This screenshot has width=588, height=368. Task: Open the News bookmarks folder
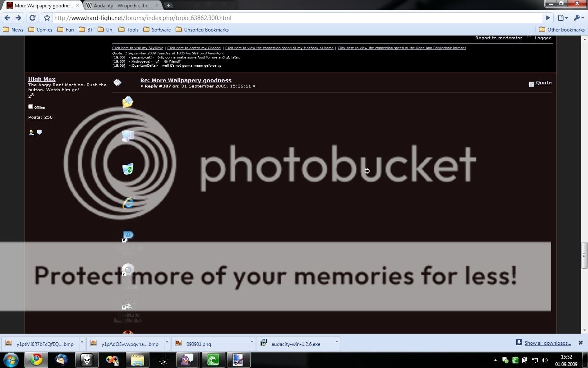coord(13,29)
